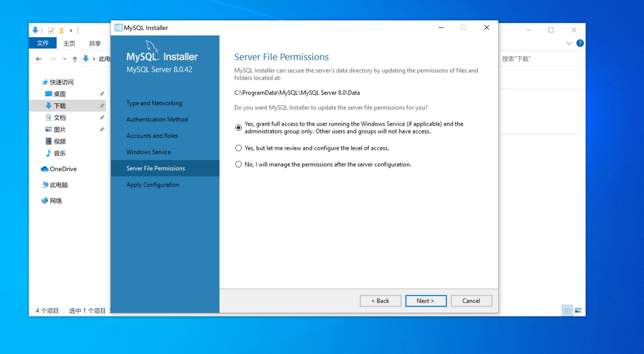Click the up directory arrow
This screenshot has height=354, width=644.
(x=75, y=59)
